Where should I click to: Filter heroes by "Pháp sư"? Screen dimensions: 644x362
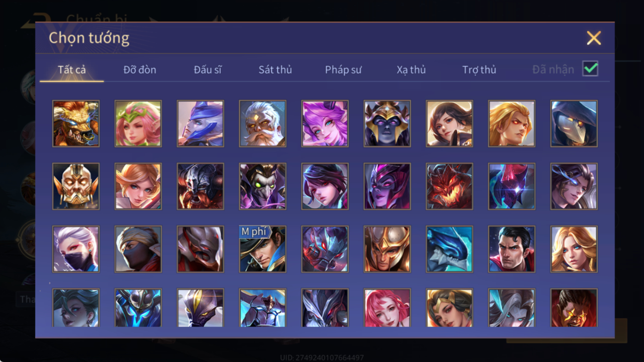coord(343,70)
